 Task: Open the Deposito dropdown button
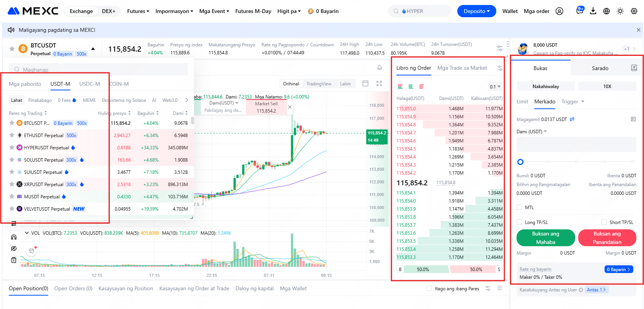[476, 11]
